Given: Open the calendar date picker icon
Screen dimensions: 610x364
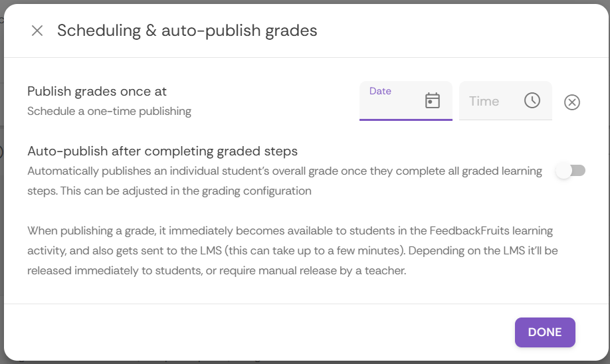Looking at the screenshot, I should [x=433, y=100].
